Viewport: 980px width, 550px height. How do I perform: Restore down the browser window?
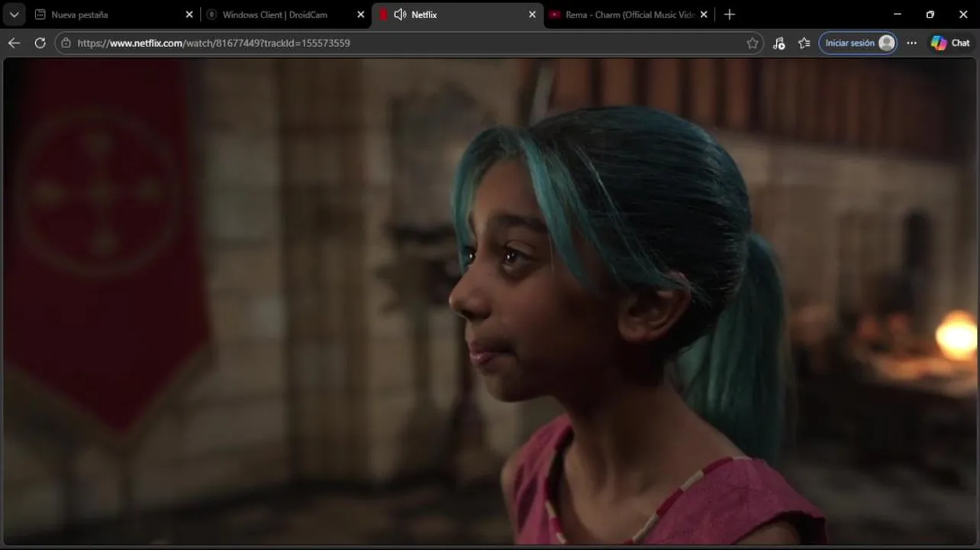[x=930, y=15]
